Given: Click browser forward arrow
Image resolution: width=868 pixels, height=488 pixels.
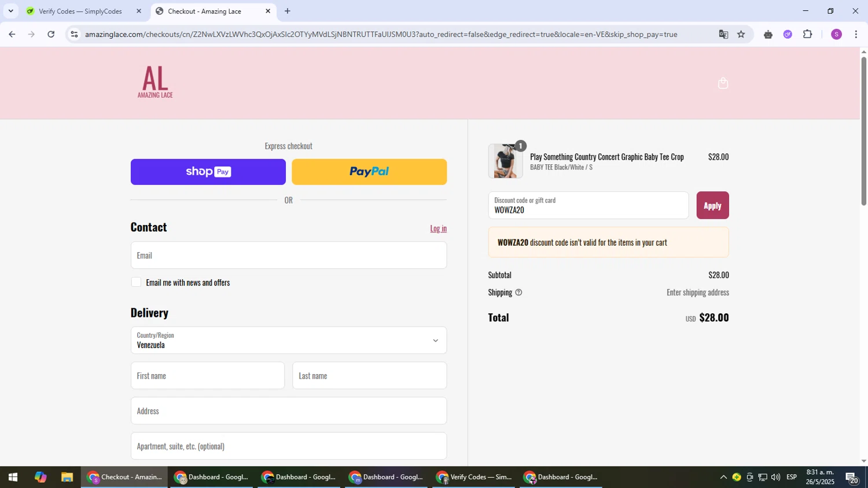Looking at the screenshot, I should click(x=31, y=34).
